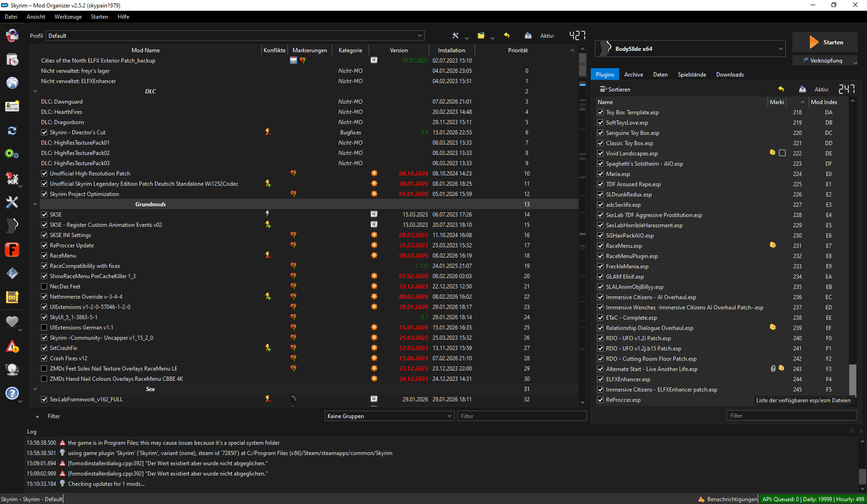Click the log panel scrollbar thumb
This screenshot has width=867, height=504.
coord(862,477)
